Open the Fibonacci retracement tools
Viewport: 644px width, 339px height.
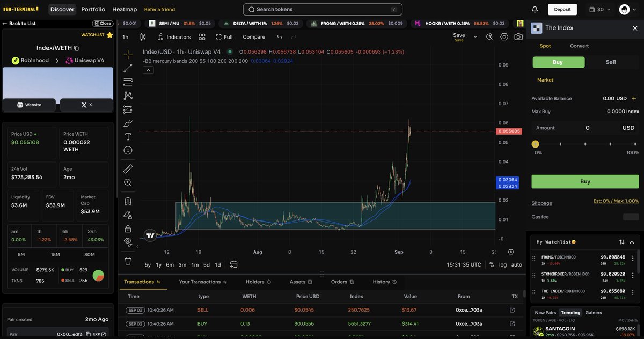128,82
